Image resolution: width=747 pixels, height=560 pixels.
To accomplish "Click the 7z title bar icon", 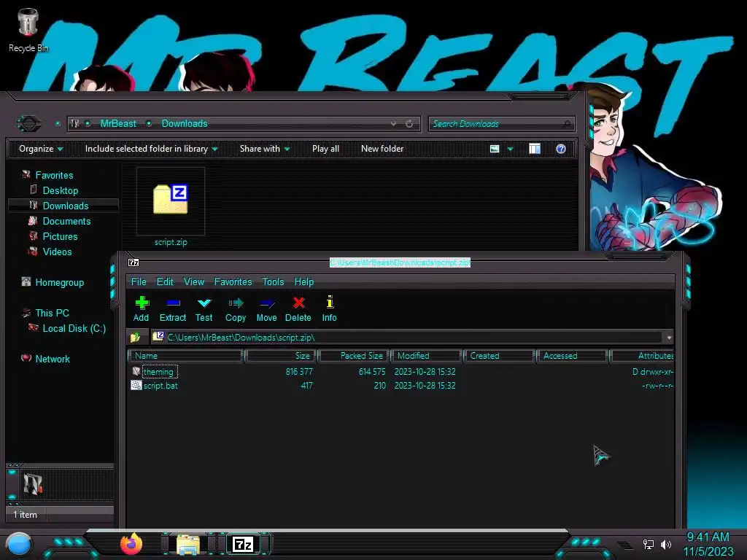I will pos(133,262).
